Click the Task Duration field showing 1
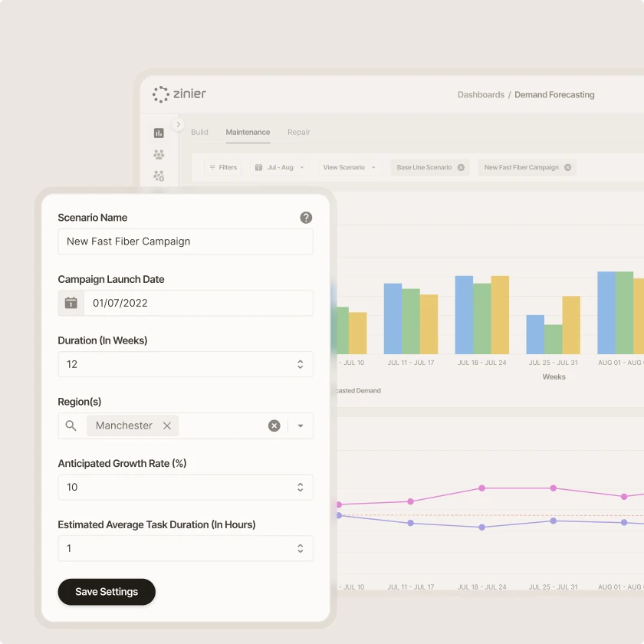This screenshot has height=644, width=644. 186,548
